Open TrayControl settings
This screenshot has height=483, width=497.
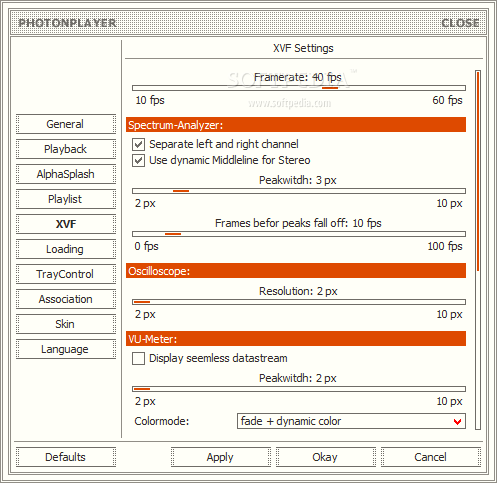click(66, 274)
